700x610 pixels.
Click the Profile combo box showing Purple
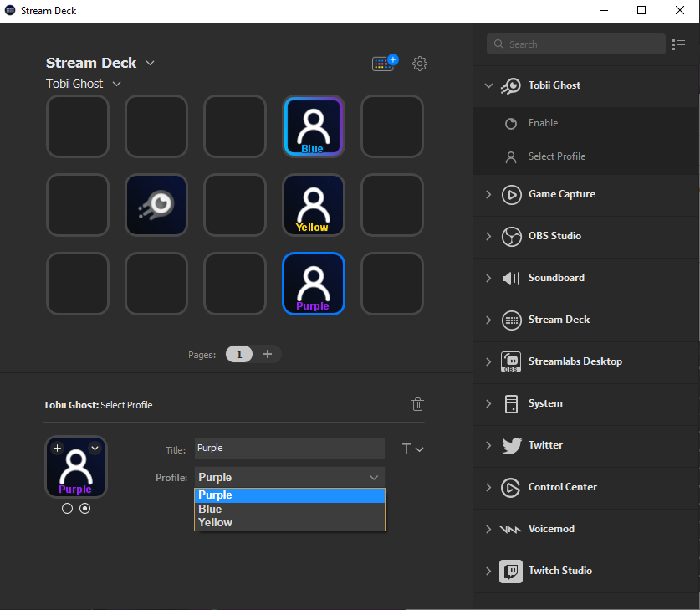point(289,477)
